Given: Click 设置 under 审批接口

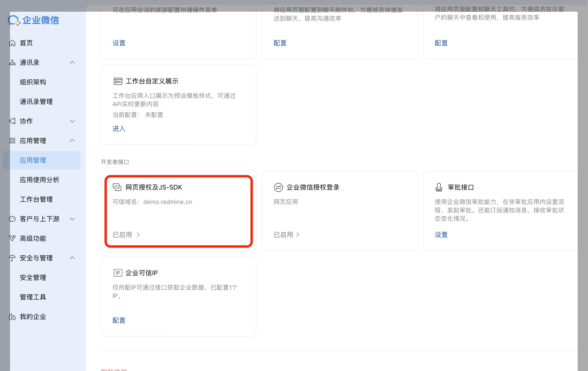Looking at the screenshot, I should (x=441, y=235).
